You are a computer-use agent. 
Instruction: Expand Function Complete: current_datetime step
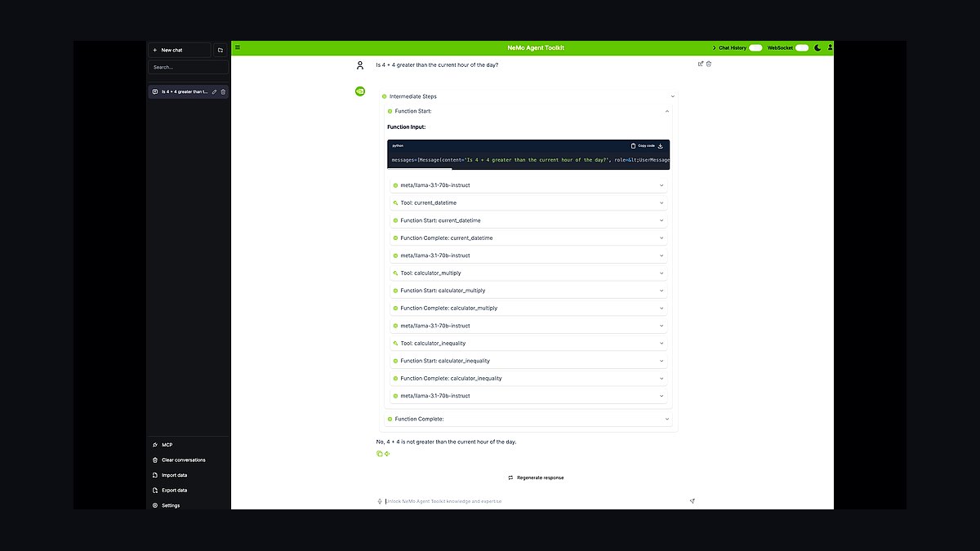coord(528,238)
